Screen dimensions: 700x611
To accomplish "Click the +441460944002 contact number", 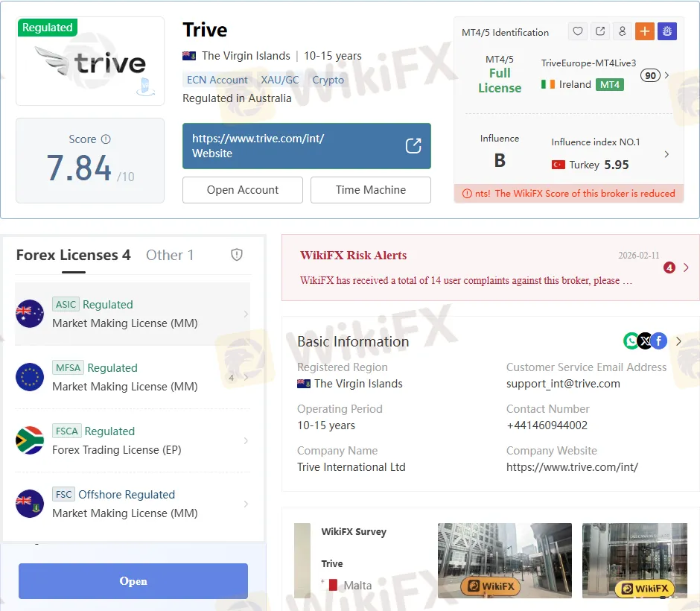I will [x=547, y=425].
